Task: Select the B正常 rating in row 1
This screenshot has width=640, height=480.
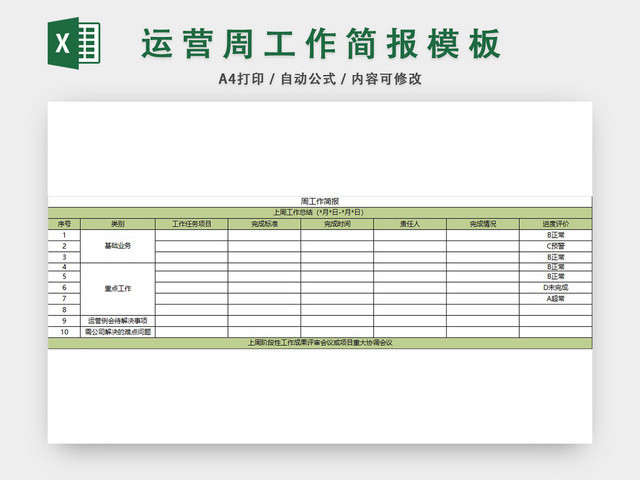Action: click(556, 235)
